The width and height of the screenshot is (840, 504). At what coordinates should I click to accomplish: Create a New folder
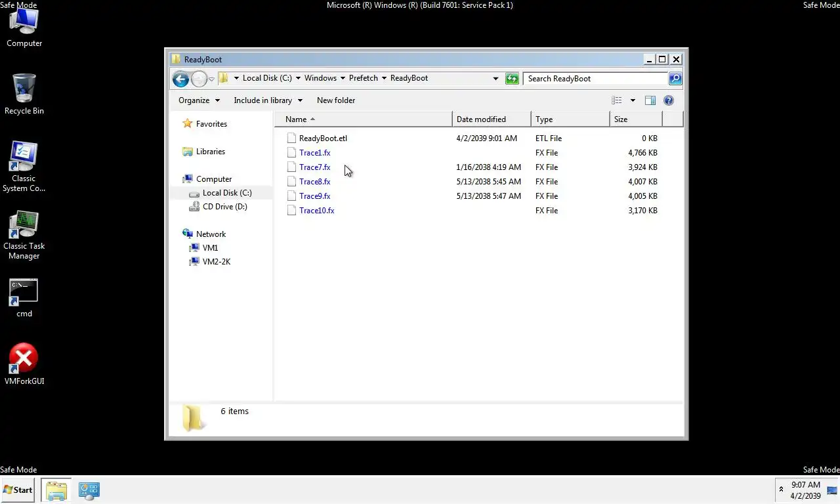336,100
